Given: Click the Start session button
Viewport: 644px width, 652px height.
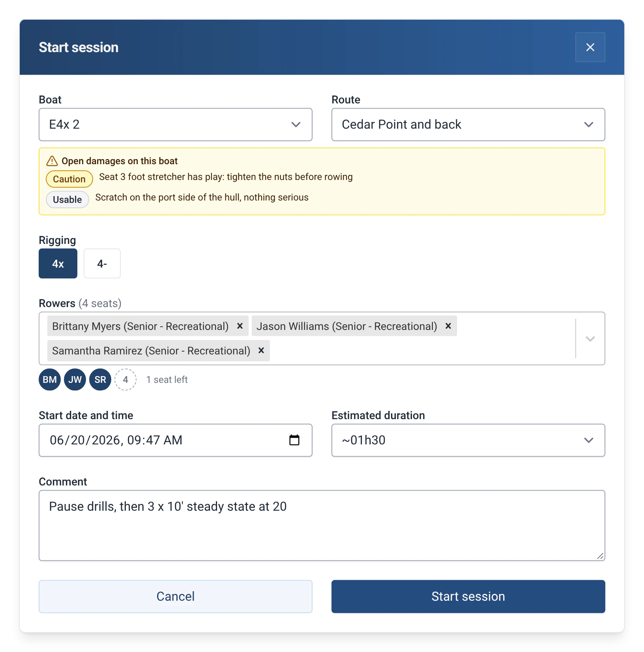Looking at the screenshot, I should click(x=468, y=596).
